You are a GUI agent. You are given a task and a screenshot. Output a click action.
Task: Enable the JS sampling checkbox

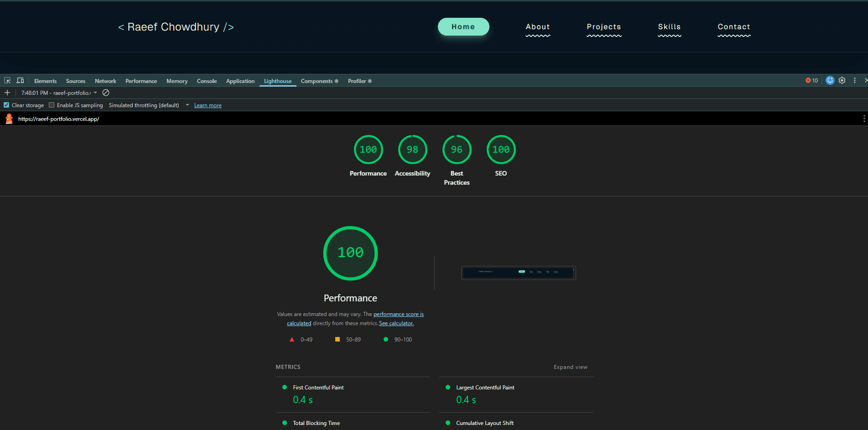pos(52,105)
